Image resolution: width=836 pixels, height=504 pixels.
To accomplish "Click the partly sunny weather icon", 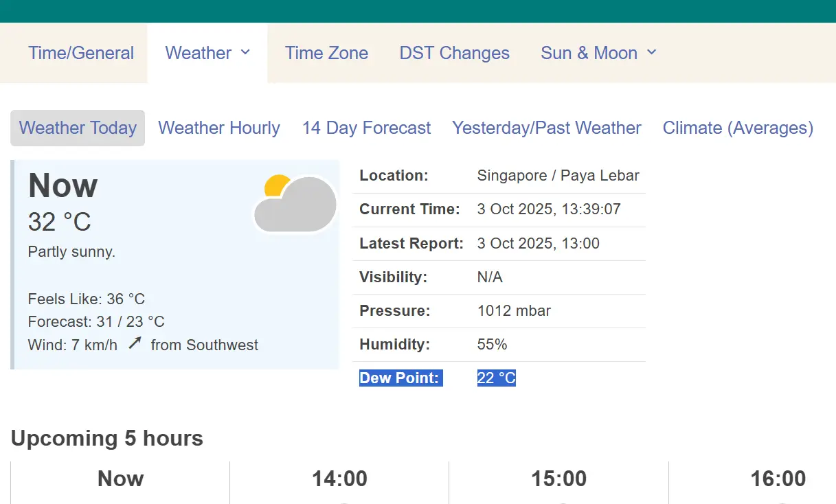I will 295,203.
